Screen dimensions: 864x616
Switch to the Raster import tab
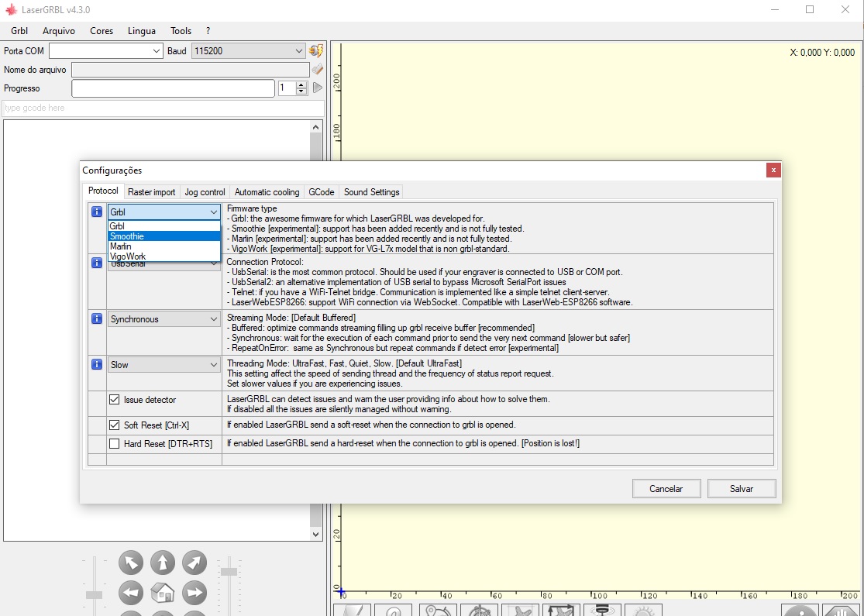pyautogui.click(x=152, y=192)
